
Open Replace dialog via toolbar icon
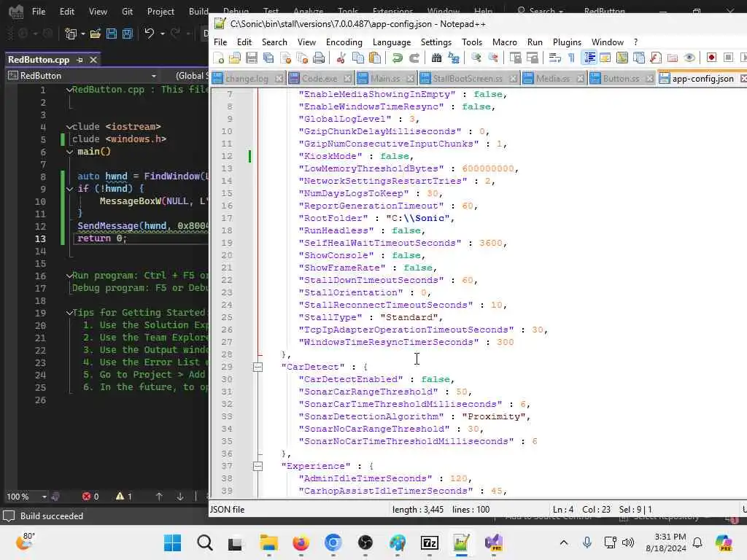click(454, 58)
